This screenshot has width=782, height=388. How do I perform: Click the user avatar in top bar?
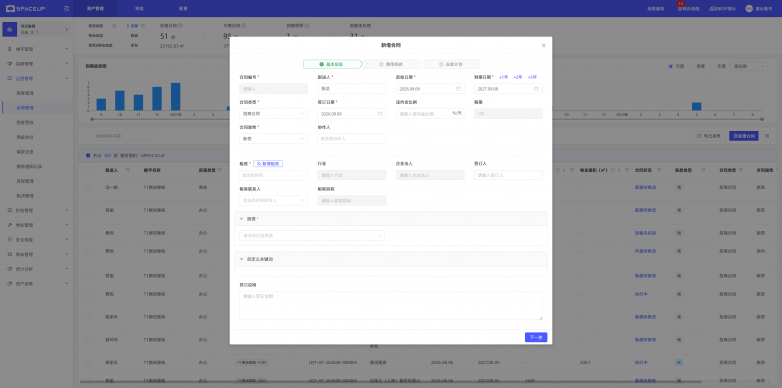pos(749,8)
